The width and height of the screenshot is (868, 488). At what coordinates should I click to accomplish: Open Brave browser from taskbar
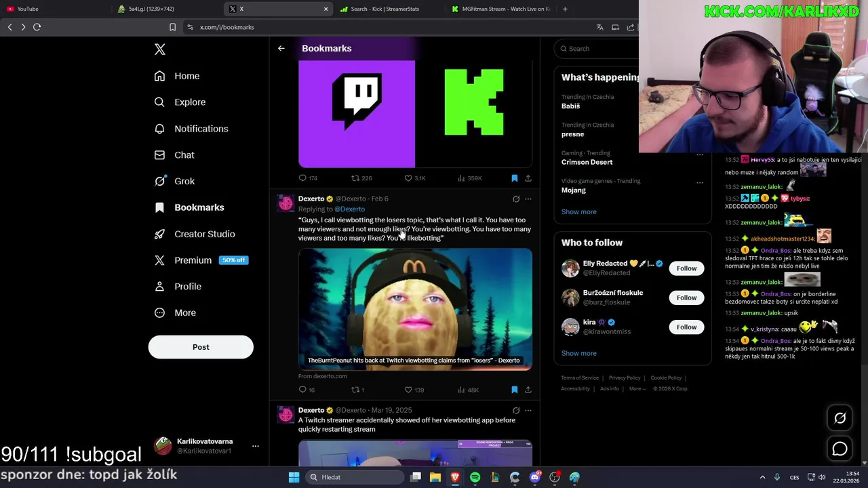(455, 477)
